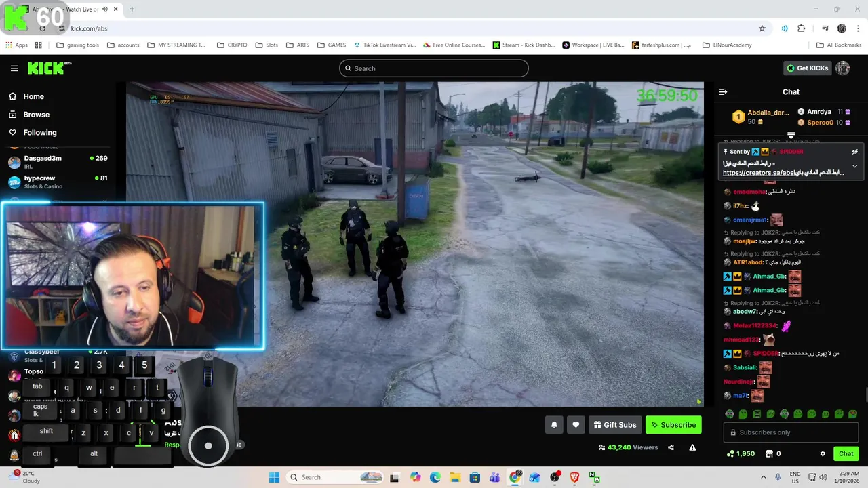Open KICKs balance showing 1,950
868x488 pixels.
741,454
